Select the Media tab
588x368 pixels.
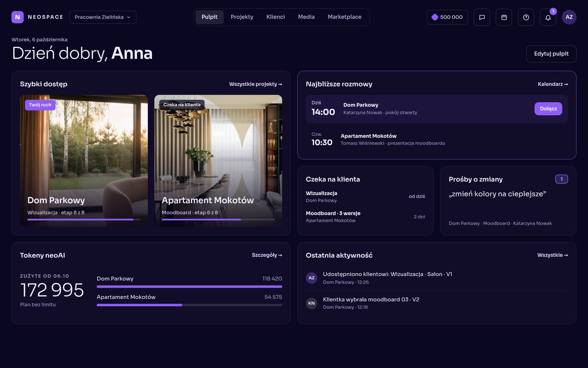coord(306,17)
